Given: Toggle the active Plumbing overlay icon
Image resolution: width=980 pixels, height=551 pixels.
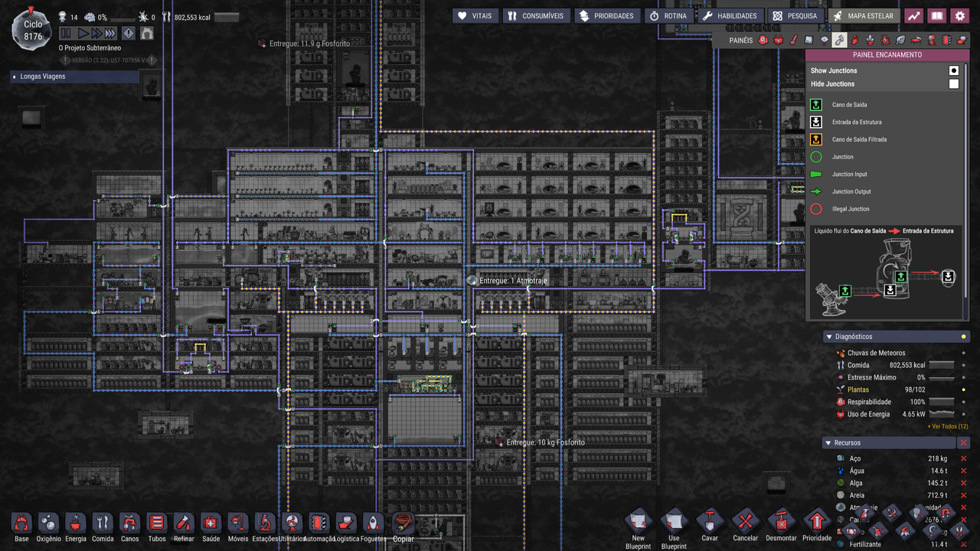Looking at the screenshot, I should pos(839,40).
